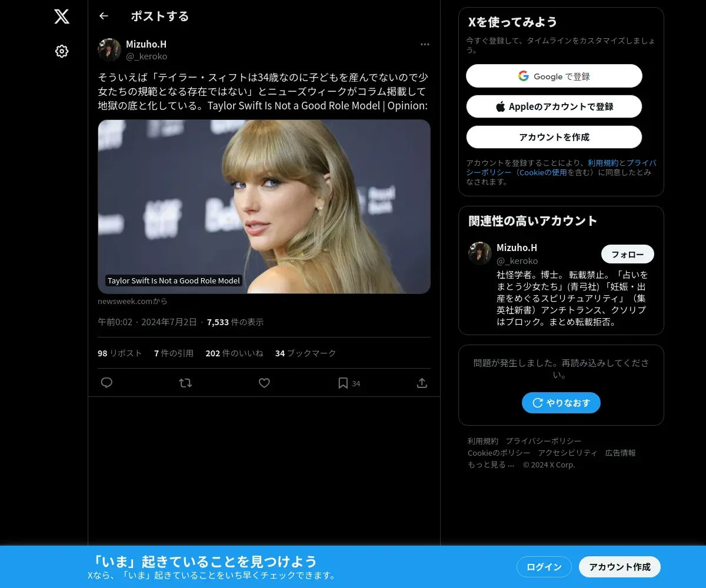This screenshot has width=706, height=588.
Task: Click the share upload icon
Action: (422, 383)
